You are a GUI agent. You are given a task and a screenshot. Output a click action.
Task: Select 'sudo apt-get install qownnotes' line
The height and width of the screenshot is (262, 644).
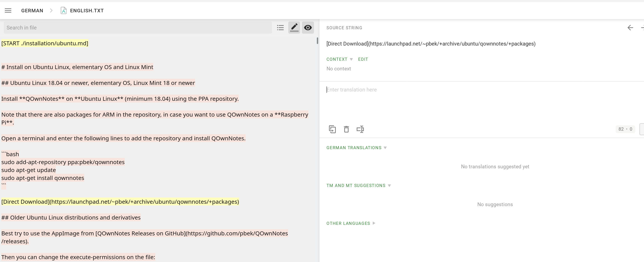[x=43, y=178]
